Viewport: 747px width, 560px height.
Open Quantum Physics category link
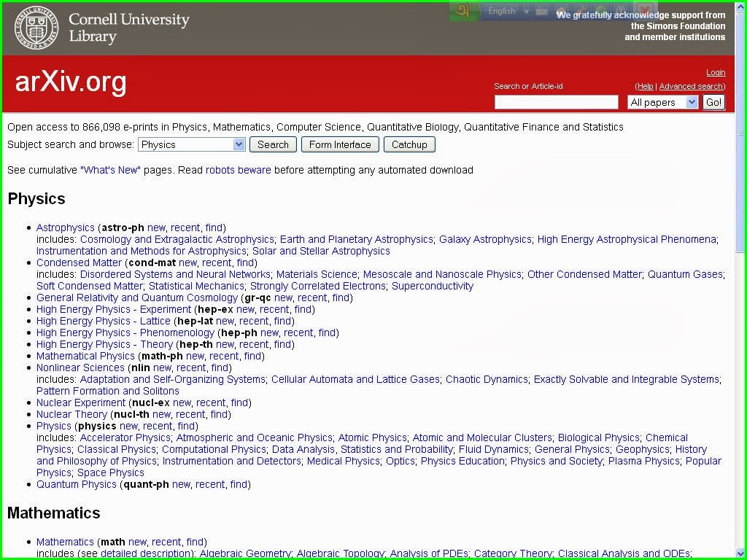(x=76, y=484)
